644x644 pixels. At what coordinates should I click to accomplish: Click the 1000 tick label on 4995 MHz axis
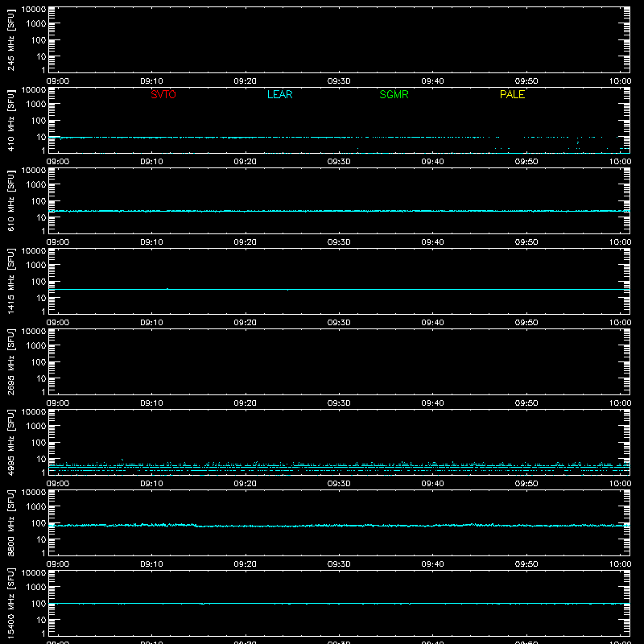click(x=36, y=427)
